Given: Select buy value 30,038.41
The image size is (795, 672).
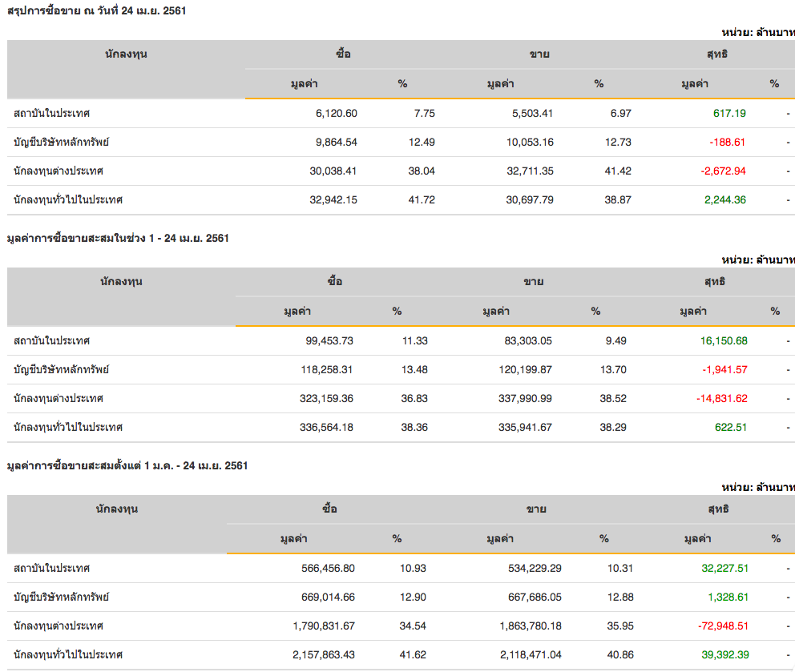Looking at the screenshot, I should [333, 171].
